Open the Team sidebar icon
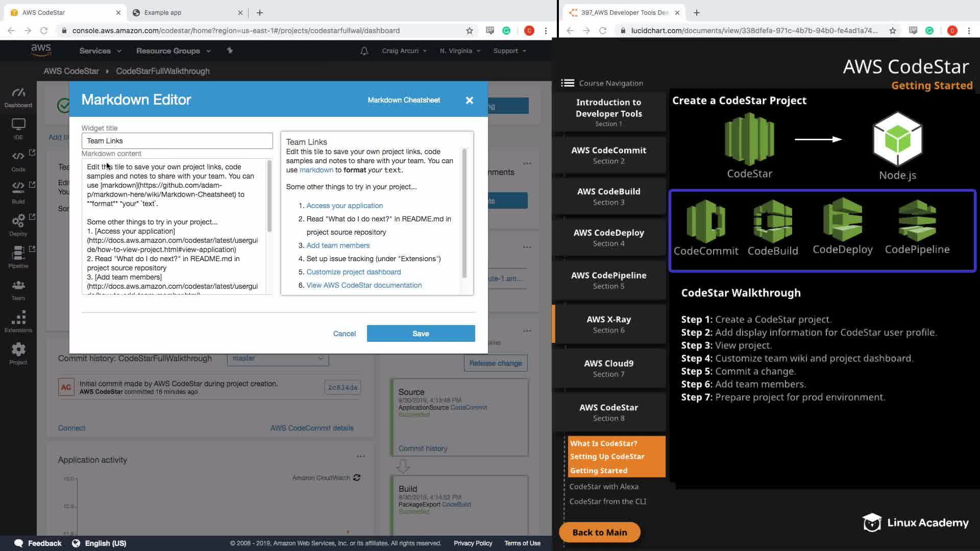This screenshot has height=551, width=980. pos(18,289)
